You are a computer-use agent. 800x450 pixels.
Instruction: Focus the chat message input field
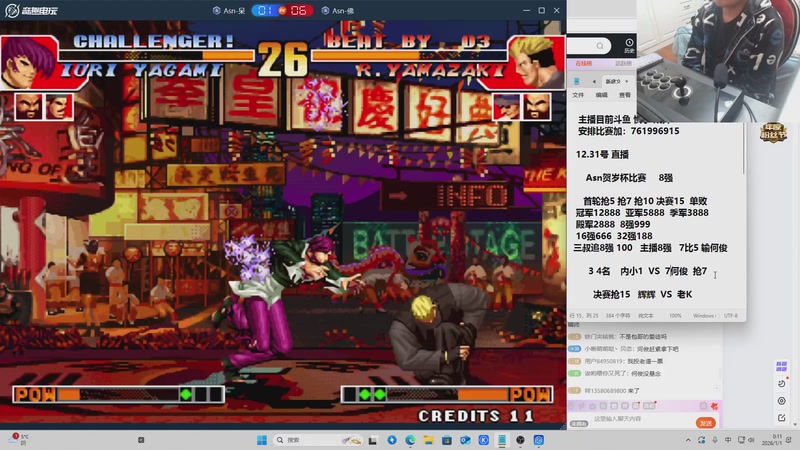[x=642, y=419]
